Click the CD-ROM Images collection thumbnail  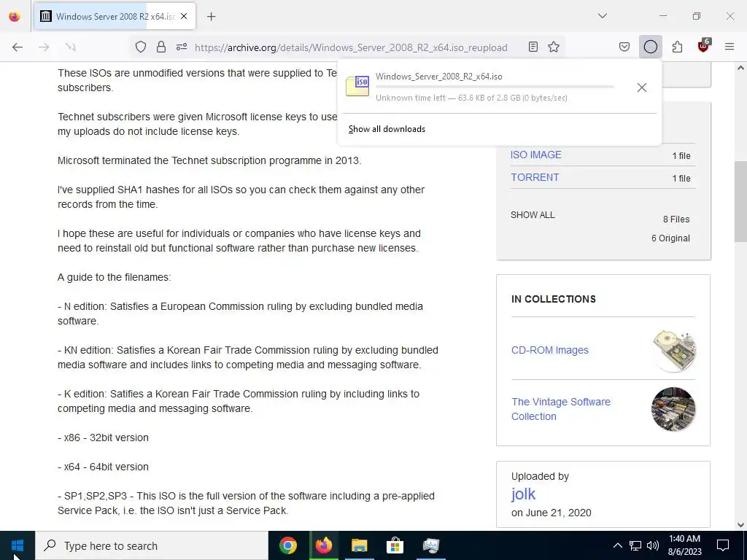pyautogui.click(x=673, y=351)
